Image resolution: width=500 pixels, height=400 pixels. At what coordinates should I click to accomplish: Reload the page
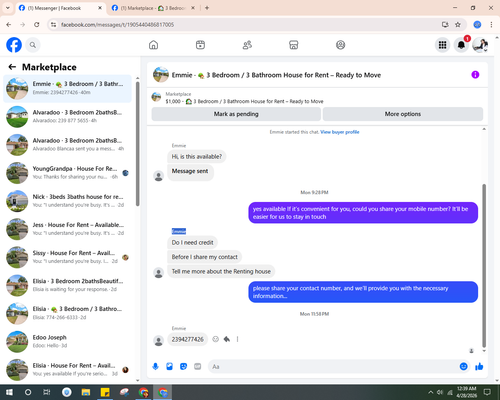point(37,25)
